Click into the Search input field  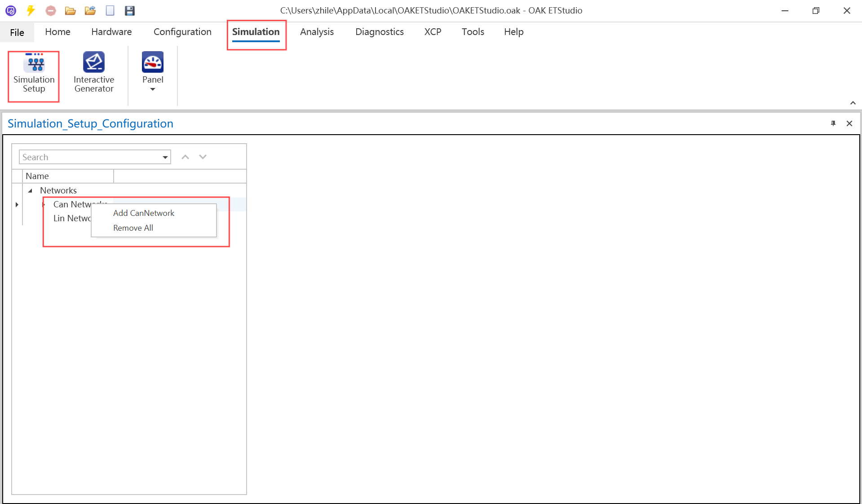click(x=90, y=157)
